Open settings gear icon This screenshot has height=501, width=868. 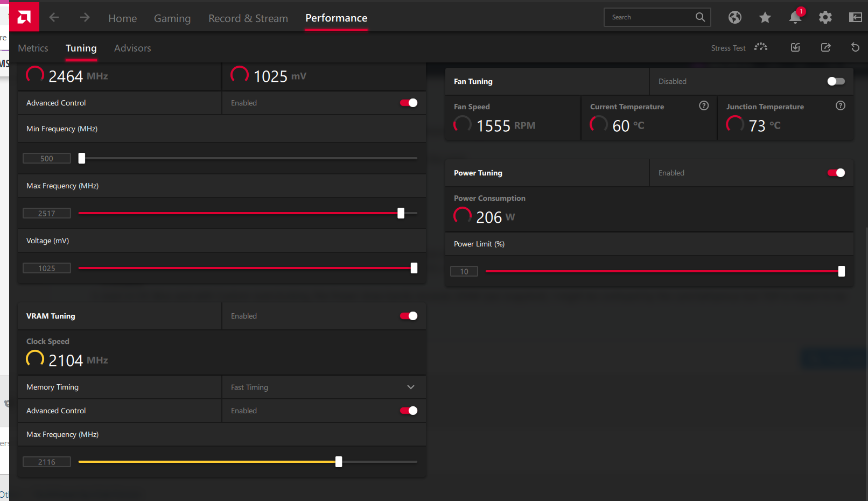point(825,17)
